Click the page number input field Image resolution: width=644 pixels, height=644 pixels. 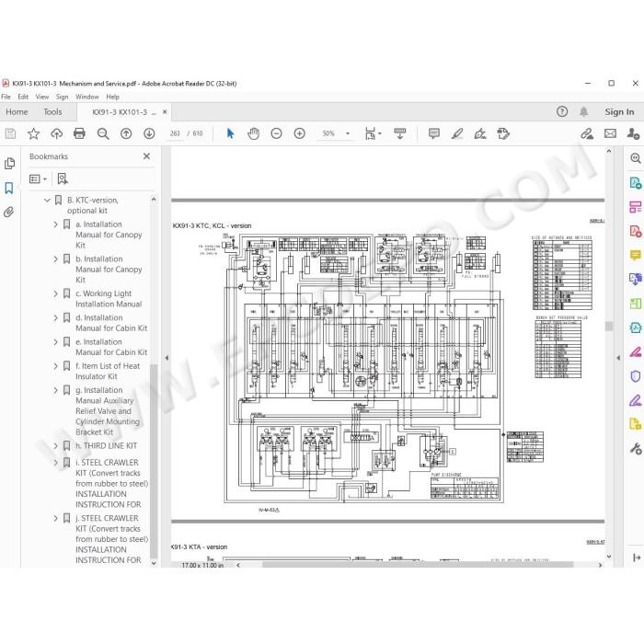coord(175,133)
